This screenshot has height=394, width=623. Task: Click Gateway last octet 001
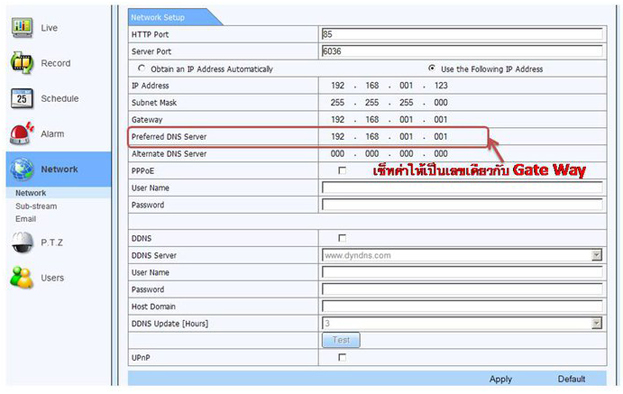(441, 120)
